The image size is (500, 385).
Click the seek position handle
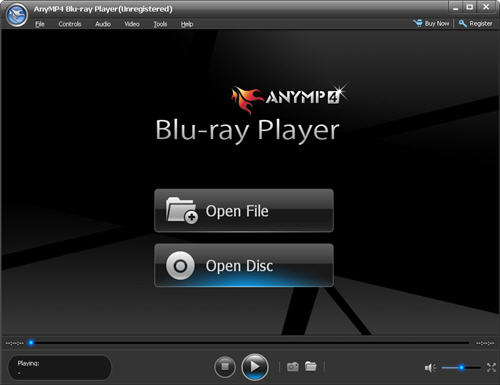point(31,343)
